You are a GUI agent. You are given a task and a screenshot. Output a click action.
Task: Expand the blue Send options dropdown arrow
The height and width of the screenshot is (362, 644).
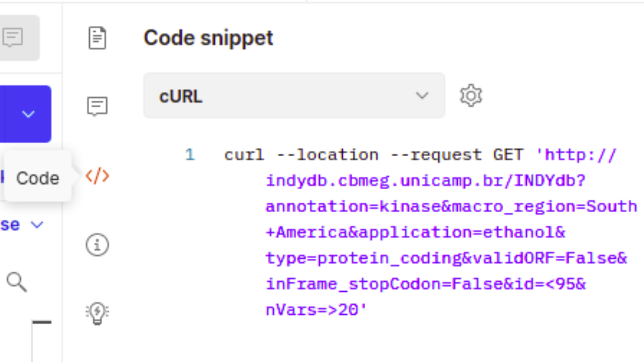[x=29, y=113]
